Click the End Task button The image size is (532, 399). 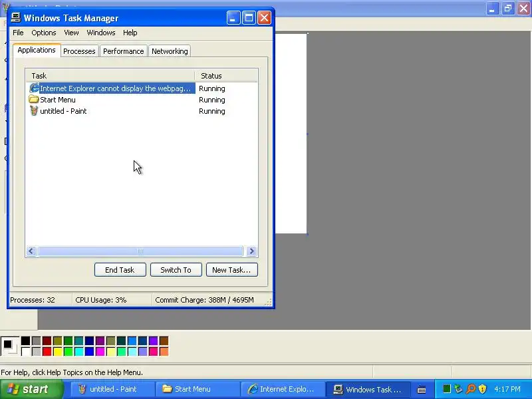click(120, 270)
